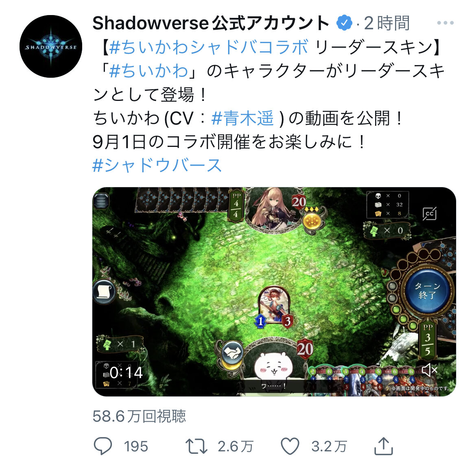
Task: Click the 58.6万回視聴 view count
Action: point(139,416)
